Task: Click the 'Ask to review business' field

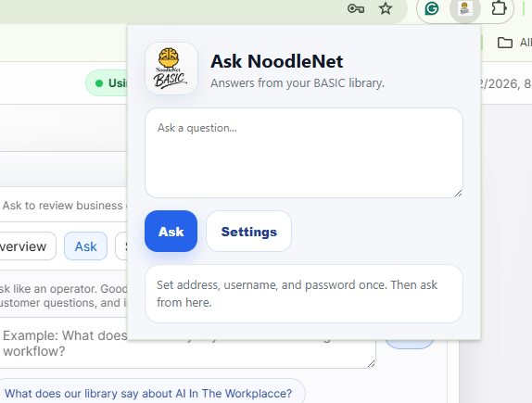Action: click(x=64, y=205)
